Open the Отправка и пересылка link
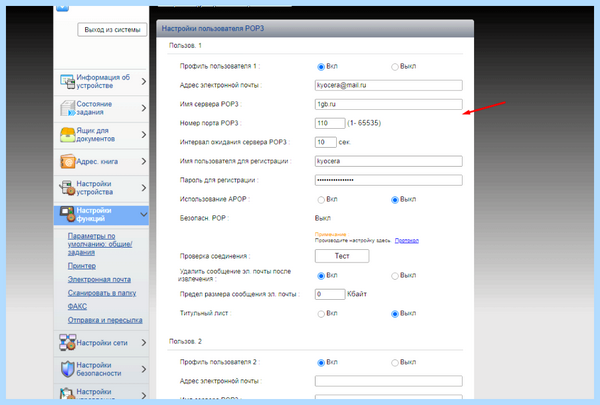Screen dimensions: 600x405 [105, 320]
